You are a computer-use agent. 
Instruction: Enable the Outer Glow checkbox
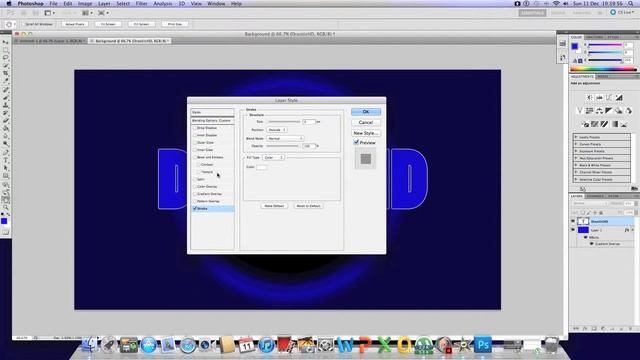tap(195, 142)
